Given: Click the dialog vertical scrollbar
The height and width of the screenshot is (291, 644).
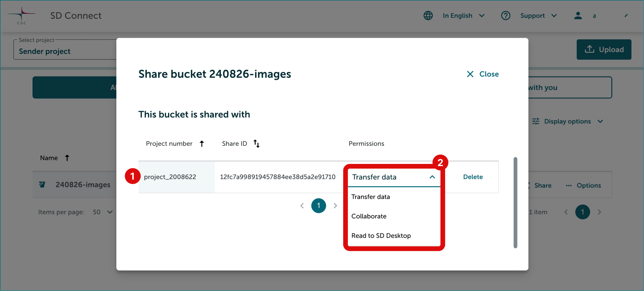Looking at the screenshot, I should click(x=515, y=203).
